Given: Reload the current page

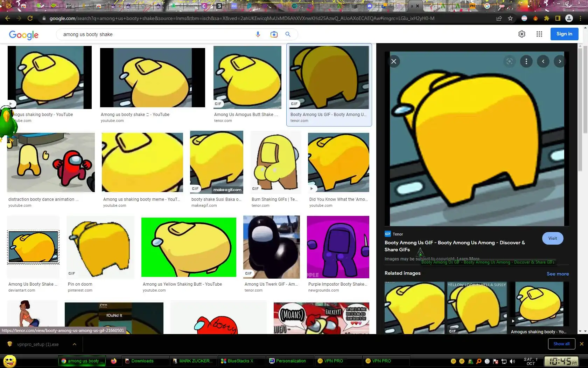Looking at the screenshot, I should (x=30, y=18).
